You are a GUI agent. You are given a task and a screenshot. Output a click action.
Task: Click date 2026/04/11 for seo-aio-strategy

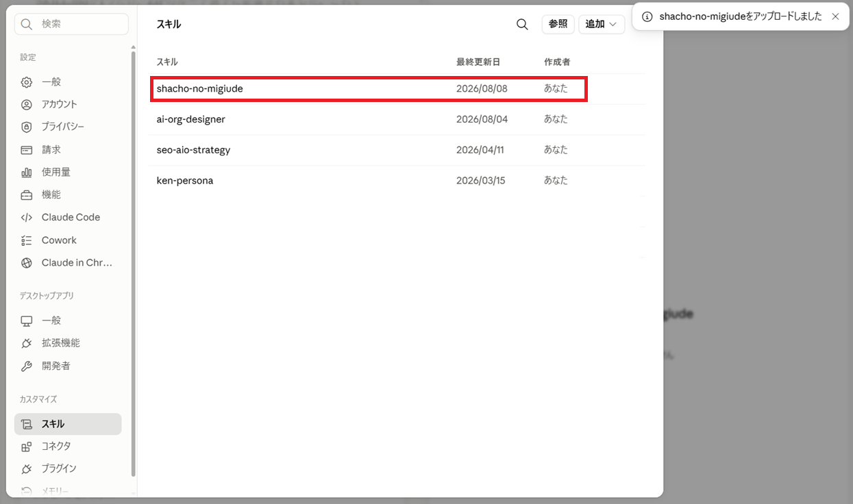[480, 150]
